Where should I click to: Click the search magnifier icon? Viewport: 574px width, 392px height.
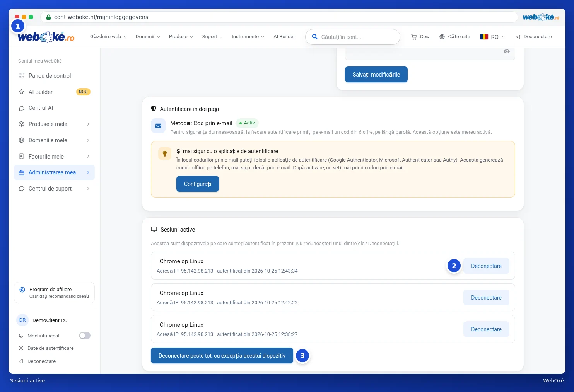(x=315, y=37)
